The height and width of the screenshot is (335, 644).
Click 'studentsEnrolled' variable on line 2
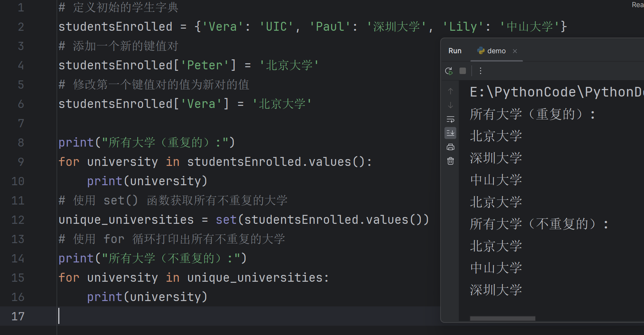115,26
